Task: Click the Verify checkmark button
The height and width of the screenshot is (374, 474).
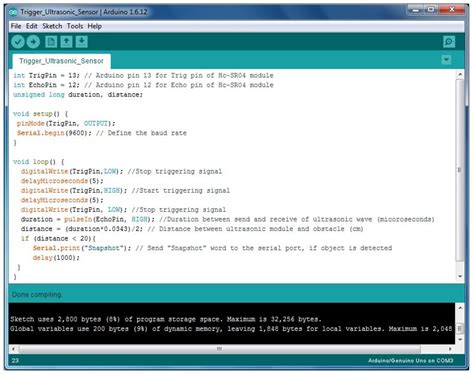Action: point(18,42)
